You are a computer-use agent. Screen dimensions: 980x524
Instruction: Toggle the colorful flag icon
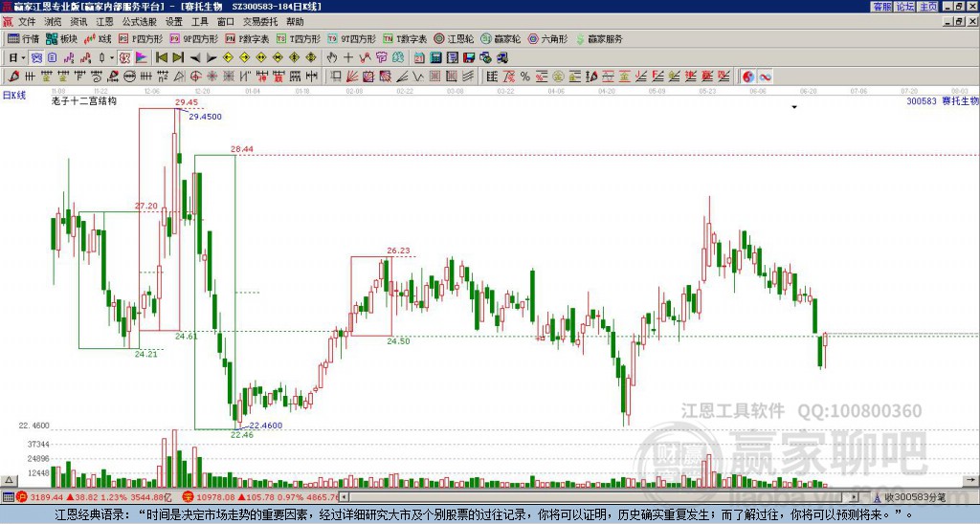(142, 58)
